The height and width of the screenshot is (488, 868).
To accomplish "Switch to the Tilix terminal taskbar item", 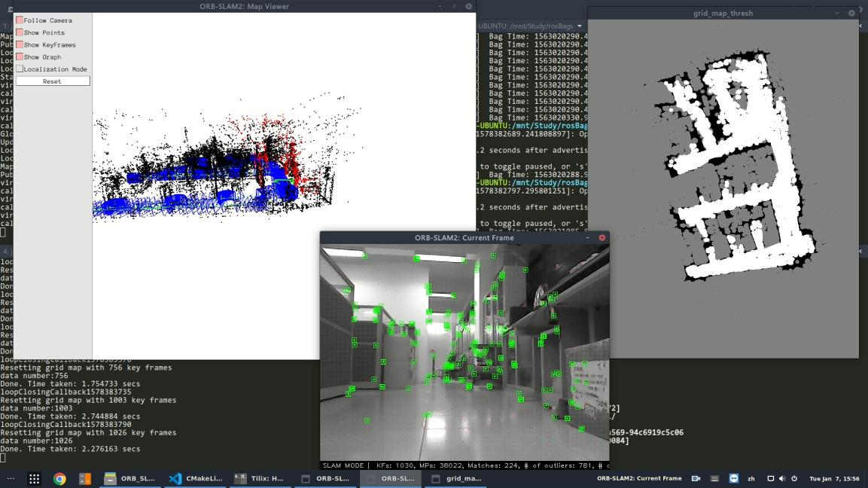I will pyautogui.click(x=259, y=478).
